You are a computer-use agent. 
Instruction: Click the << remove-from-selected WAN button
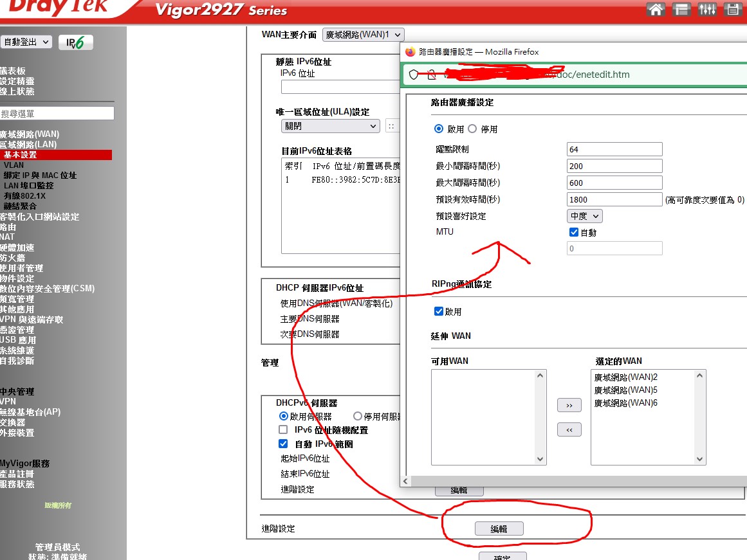click(x=569, y=429)
